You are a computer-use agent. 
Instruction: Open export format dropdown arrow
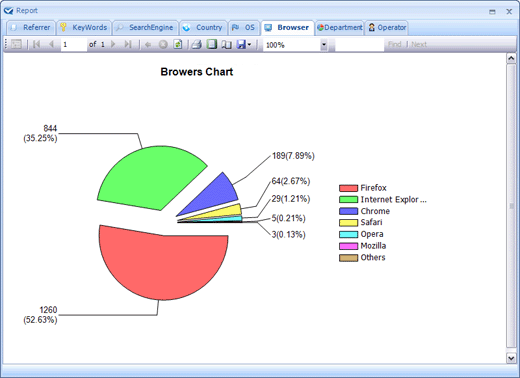(249, 45)
